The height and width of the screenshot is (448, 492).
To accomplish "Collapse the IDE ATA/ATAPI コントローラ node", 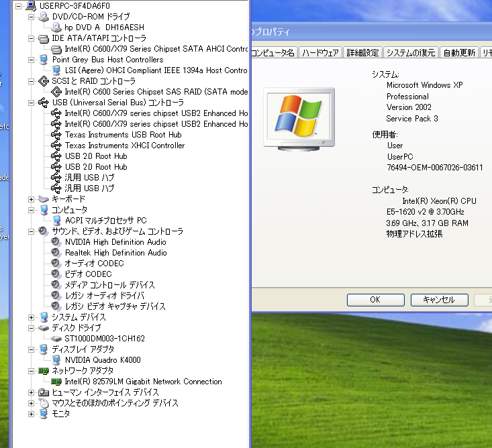I will tap(31, 38).
